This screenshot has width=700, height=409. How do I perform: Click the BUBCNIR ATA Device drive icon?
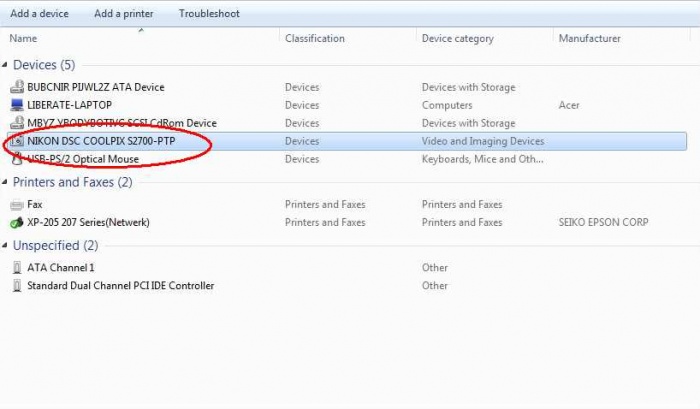(x=17, y=87)
